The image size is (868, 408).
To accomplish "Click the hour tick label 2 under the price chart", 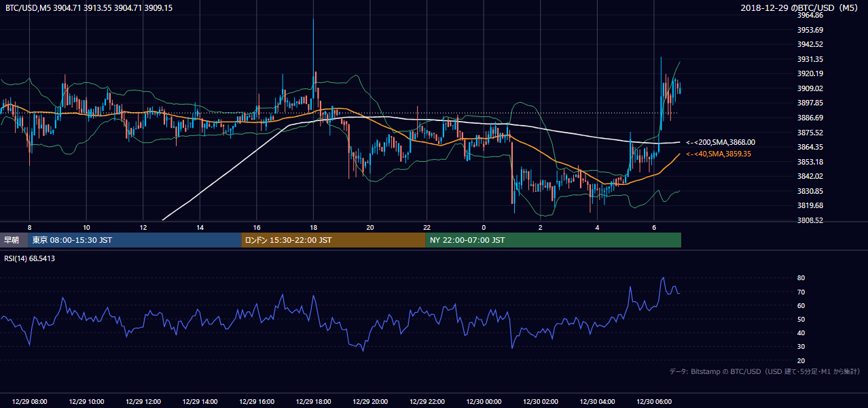I will 540,227.
